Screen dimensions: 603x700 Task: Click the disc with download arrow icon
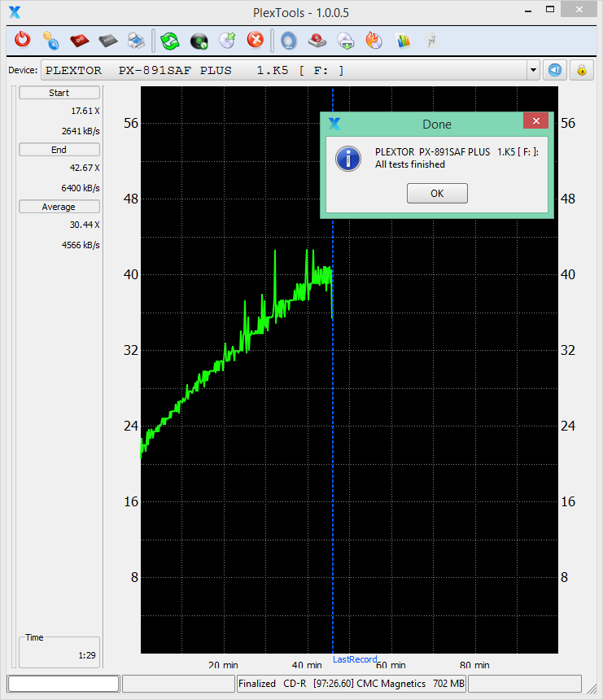346,41
